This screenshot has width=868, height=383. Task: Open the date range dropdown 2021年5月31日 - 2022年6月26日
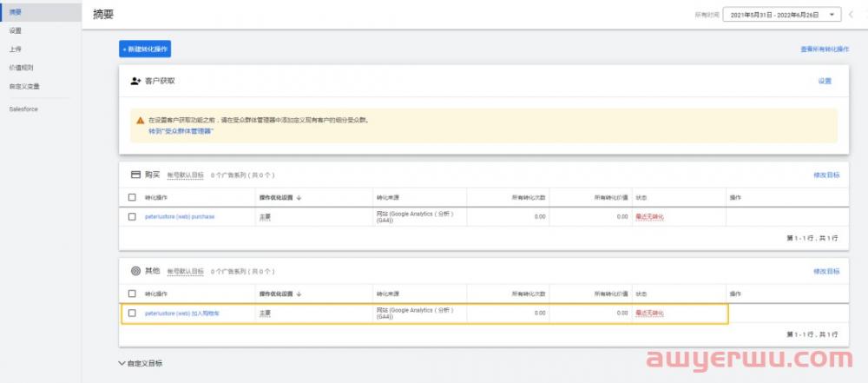point(782,15)
